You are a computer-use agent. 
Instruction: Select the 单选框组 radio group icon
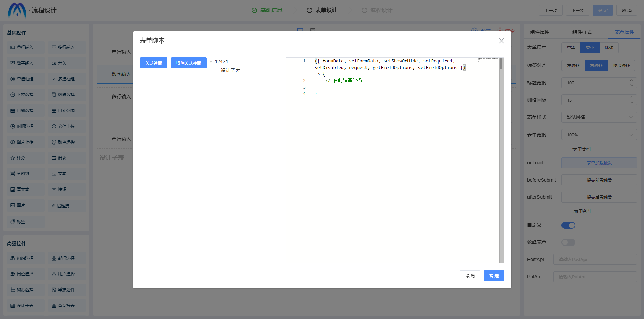click(x=13, y=79)
